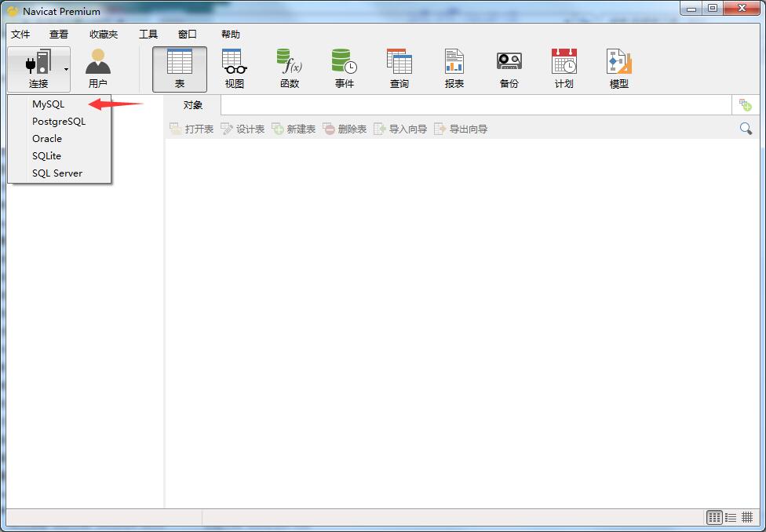This screenshot has width=766, height=532.
Task: Open the 报表 report toolbar icon
Action: pos(454,69)
